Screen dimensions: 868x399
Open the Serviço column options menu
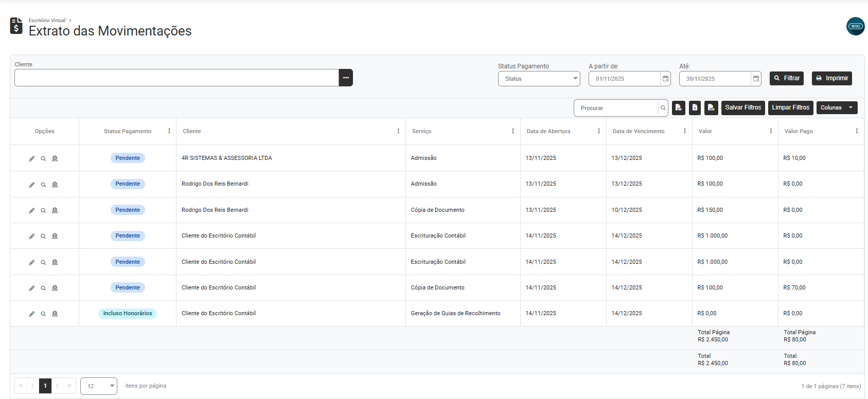[512, 131]
